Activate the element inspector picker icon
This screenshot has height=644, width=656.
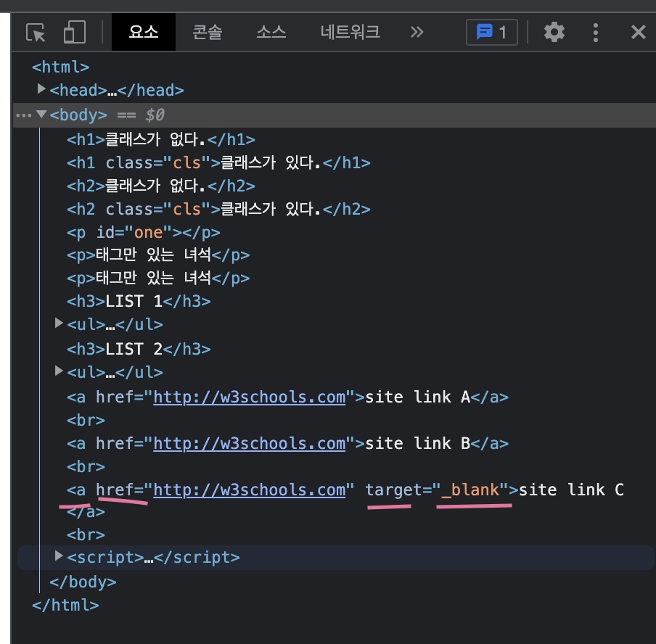[x=36, y=32]
